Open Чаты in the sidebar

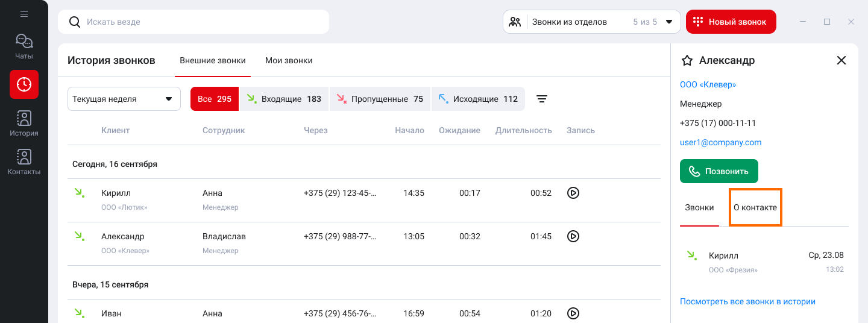point(24,47)
